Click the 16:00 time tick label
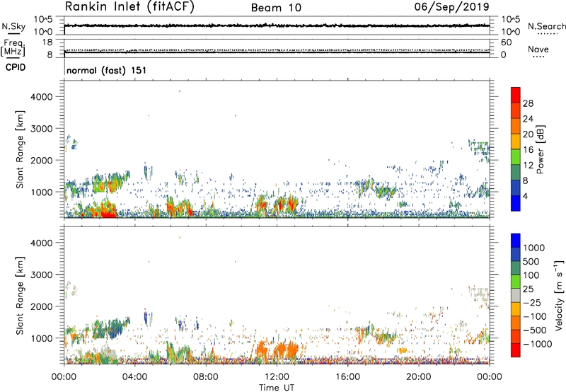This screenshot has width=566, height=392. [x=347, y=377]
